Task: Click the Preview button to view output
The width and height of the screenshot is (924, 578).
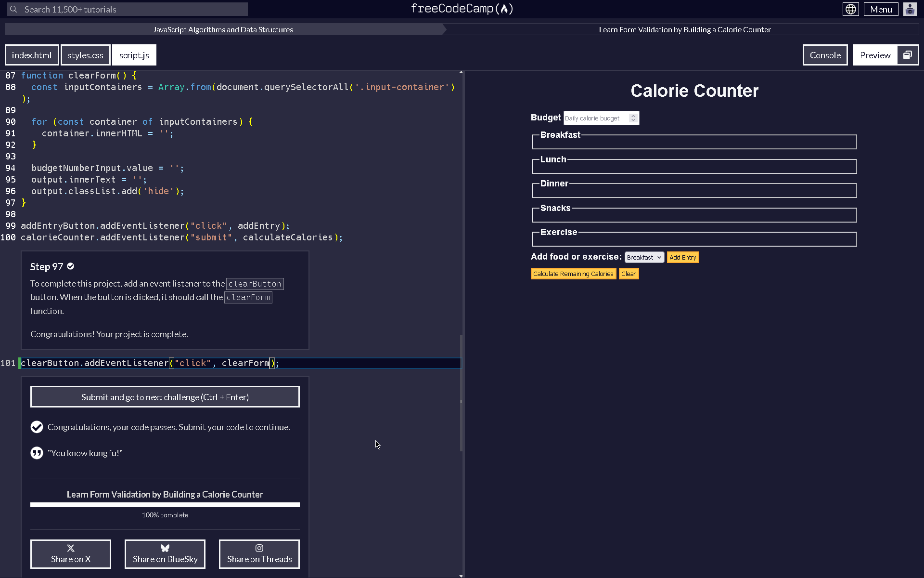Action: point(875,54)
